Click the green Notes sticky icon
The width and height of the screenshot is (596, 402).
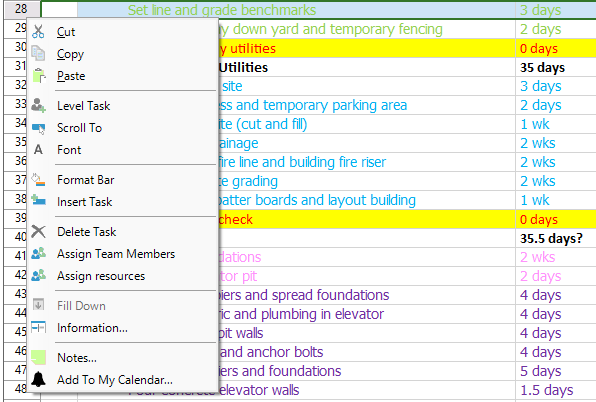tap(38, 357)
